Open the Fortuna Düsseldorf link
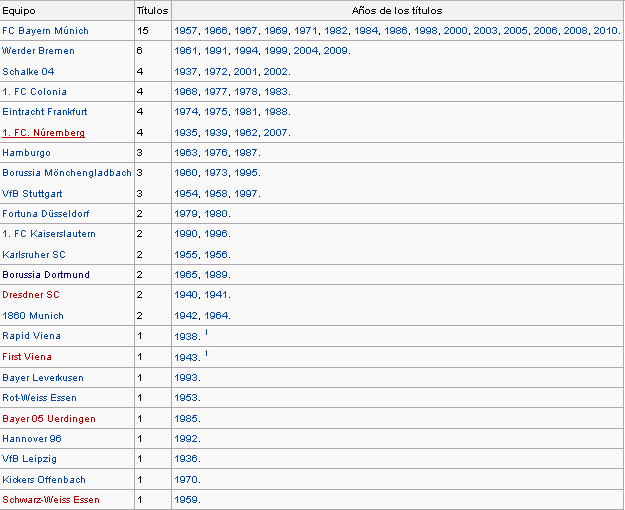 tap(45, 214)
